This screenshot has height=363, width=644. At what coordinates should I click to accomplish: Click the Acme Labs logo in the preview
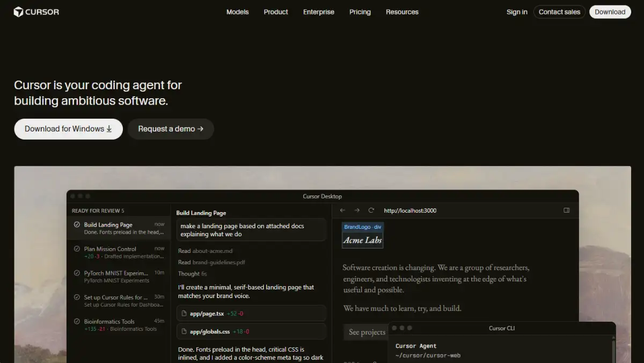click(x=363, y=240)
